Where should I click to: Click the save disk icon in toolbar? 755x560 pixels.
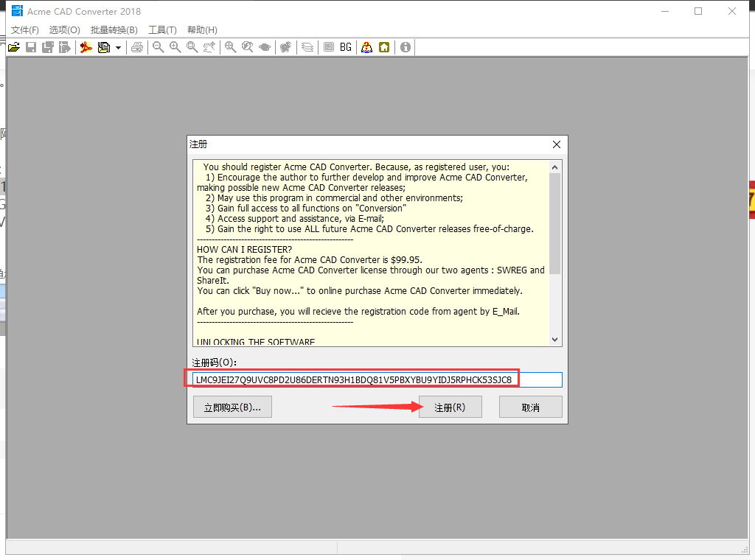[x=31, y=47]
